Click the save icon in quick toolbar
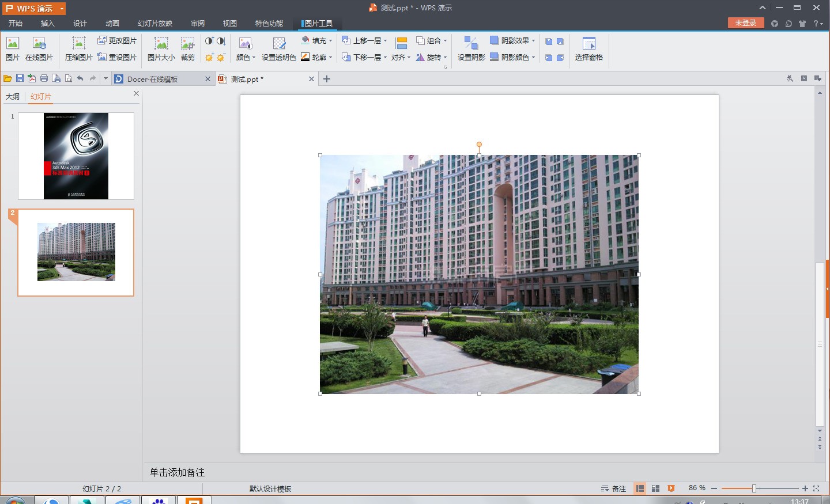 (20, 78)
